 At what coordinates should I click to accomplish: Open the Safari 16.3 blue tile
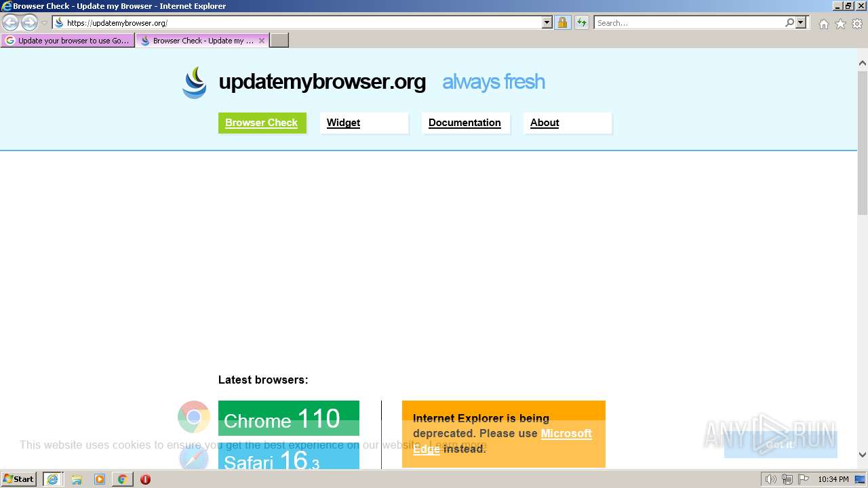pyautogui.click(x=289, y=457)
